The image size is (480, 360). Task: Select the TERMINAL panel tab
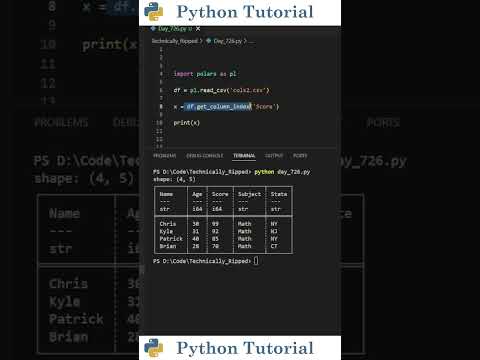coord(244,156)
